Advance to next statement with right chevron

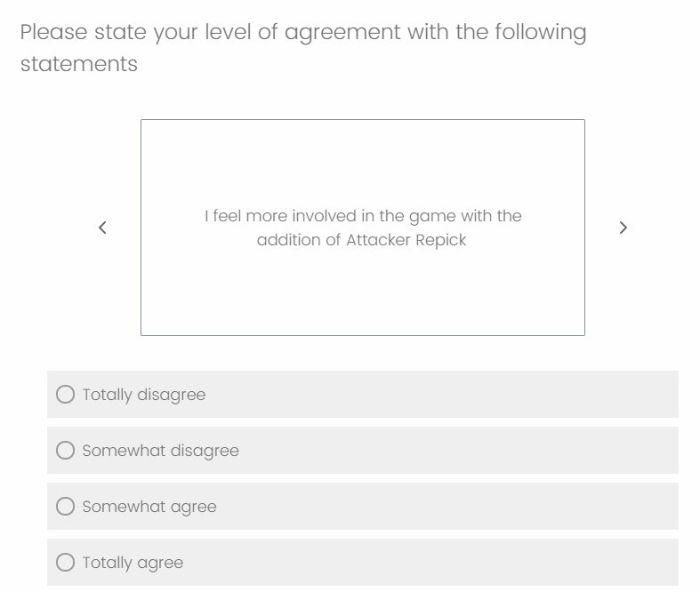click(x=624, y=228)
